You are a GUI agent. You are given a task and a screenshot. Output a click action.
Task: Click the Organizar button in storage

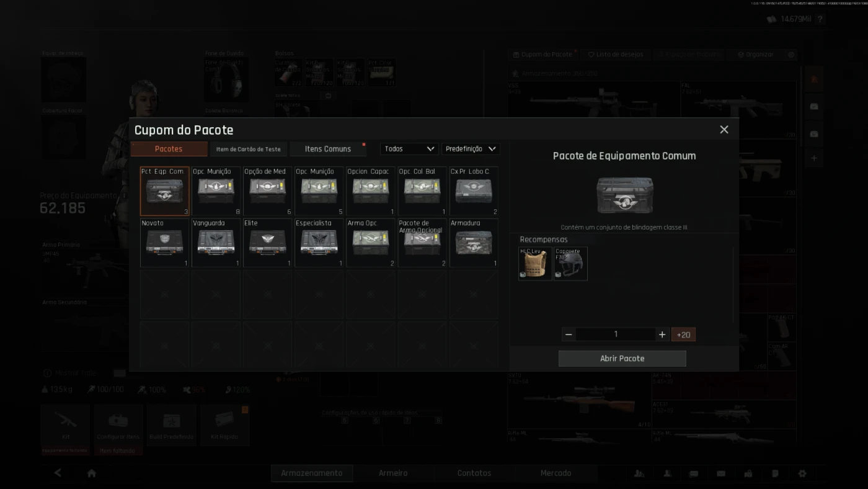coord(756,55)
